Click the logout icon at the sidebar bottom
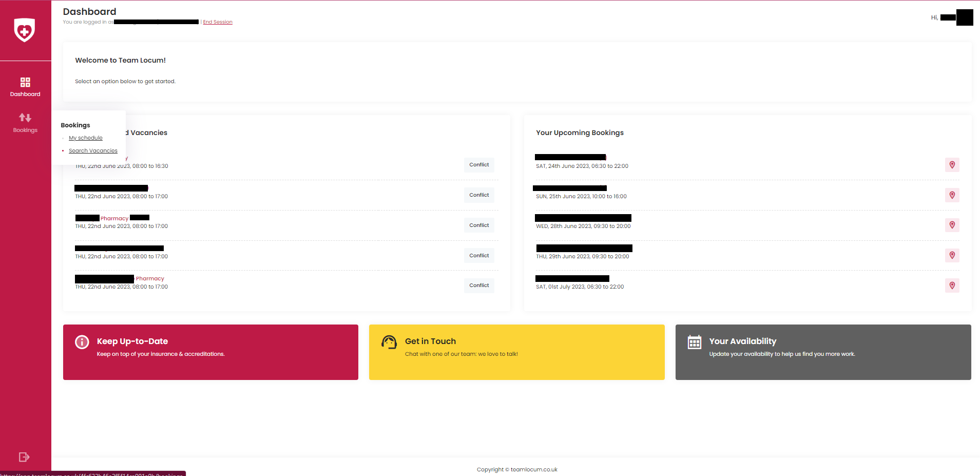The height and width of the screenshot is (476, 980). pyautogui.click(x=24, y=457)
